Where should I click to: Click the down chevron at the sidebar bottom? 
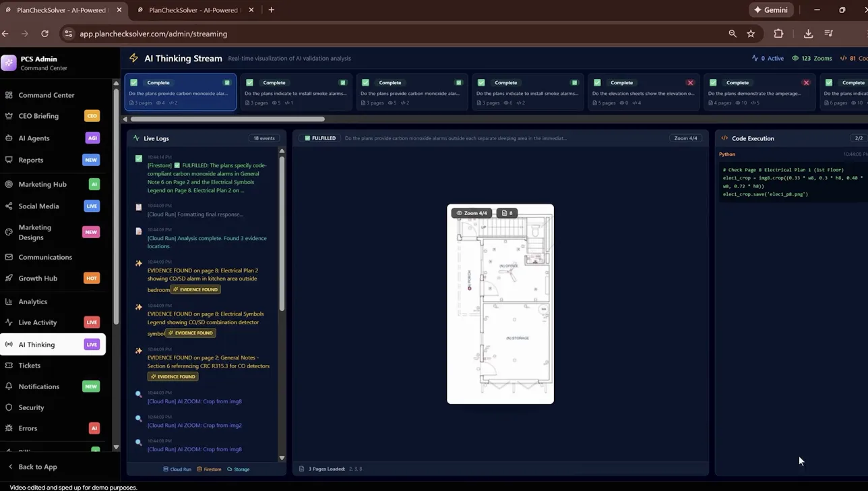tap(116, 446)
